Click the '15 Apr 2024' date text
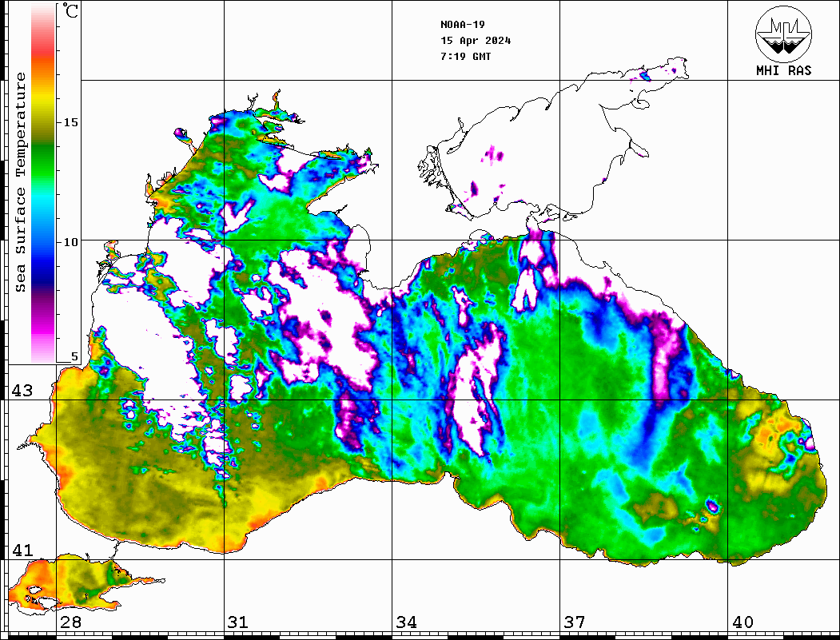840x640 pixels. click(x=476, y=41)
